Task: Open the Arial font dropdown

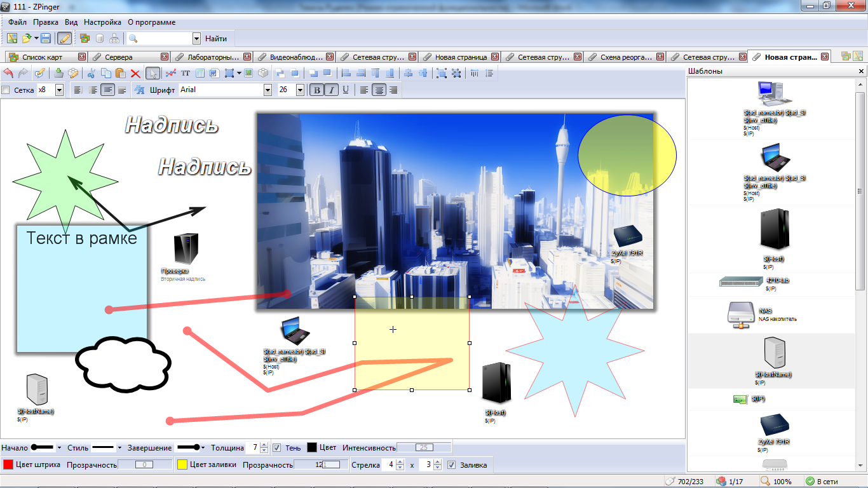Action: [x=268, y=90]
